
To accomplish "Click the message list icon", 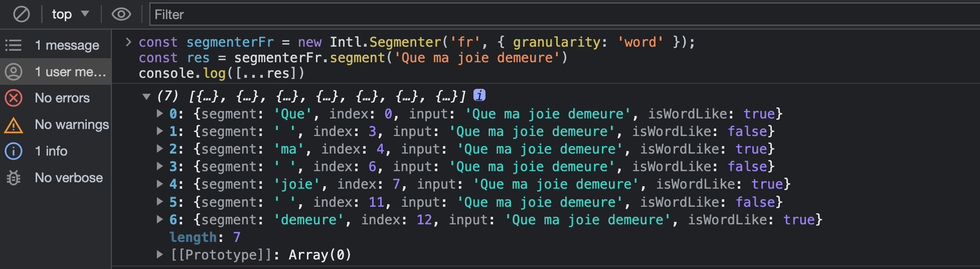I will tap(14, 45).
